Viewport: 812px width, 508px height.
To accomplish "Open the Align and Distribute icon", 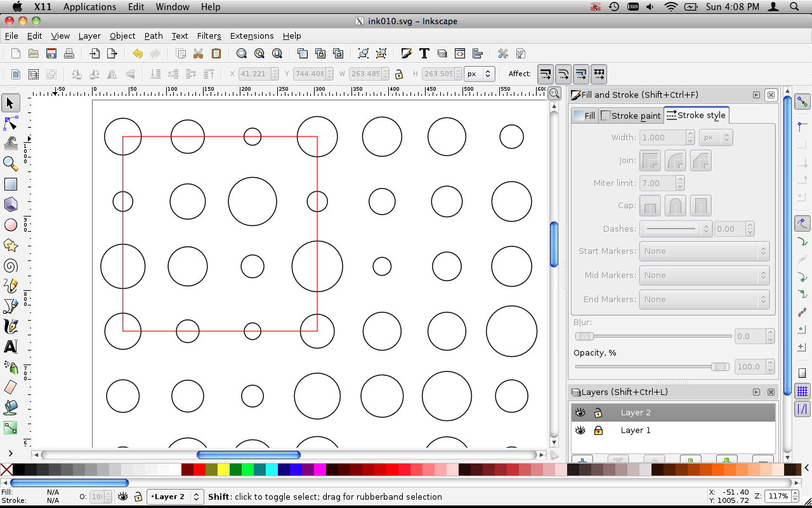I will (x=478, y=53).
